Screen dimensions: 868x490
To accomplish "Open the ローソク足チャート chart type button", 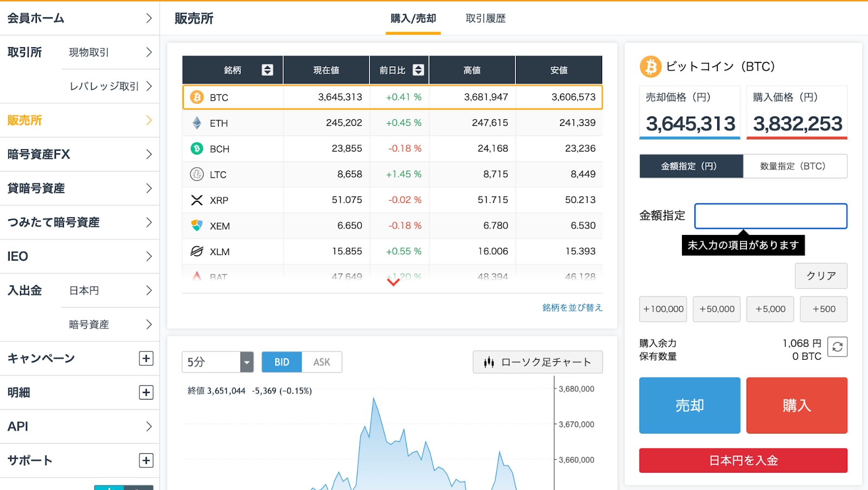I will [x=538, y=362].
